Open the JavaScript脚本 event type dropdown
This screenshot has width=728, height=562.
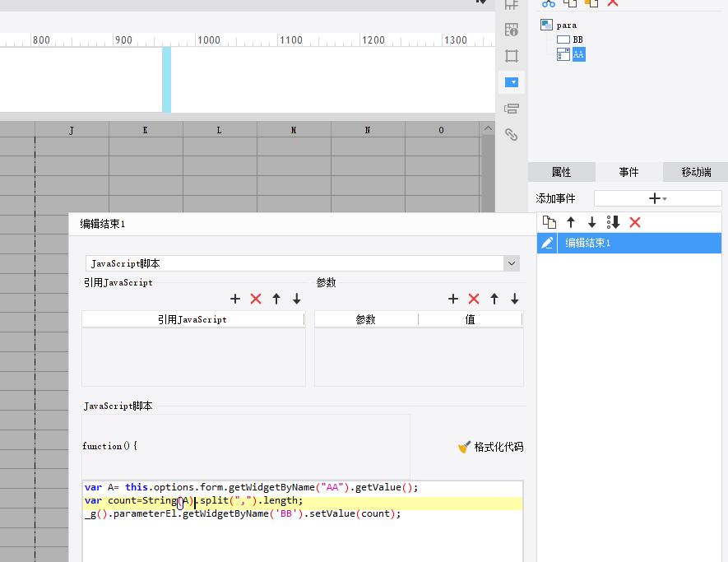(x=511, y=263)
